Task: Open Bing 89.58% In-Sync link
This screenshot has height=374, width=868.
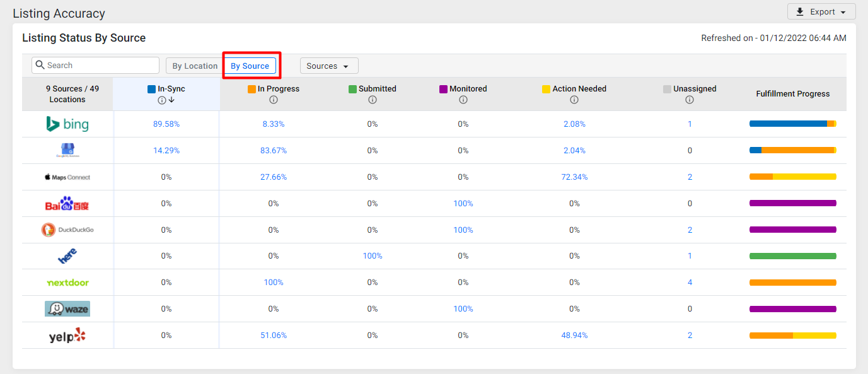Action: pos(166,124)
